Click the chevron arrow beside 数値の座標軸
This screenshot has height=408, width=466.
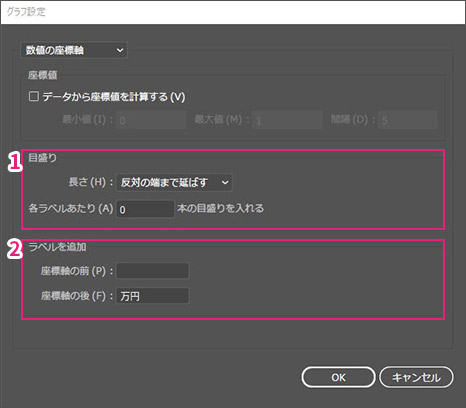120,50
